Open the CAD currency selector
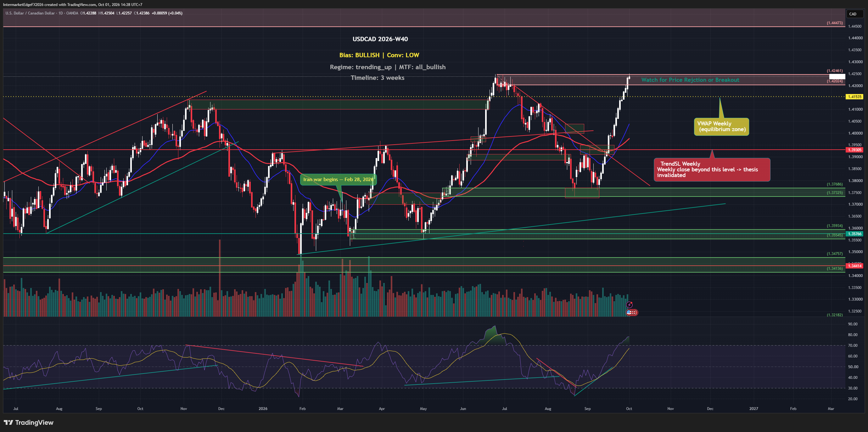 tap(854, 14)
